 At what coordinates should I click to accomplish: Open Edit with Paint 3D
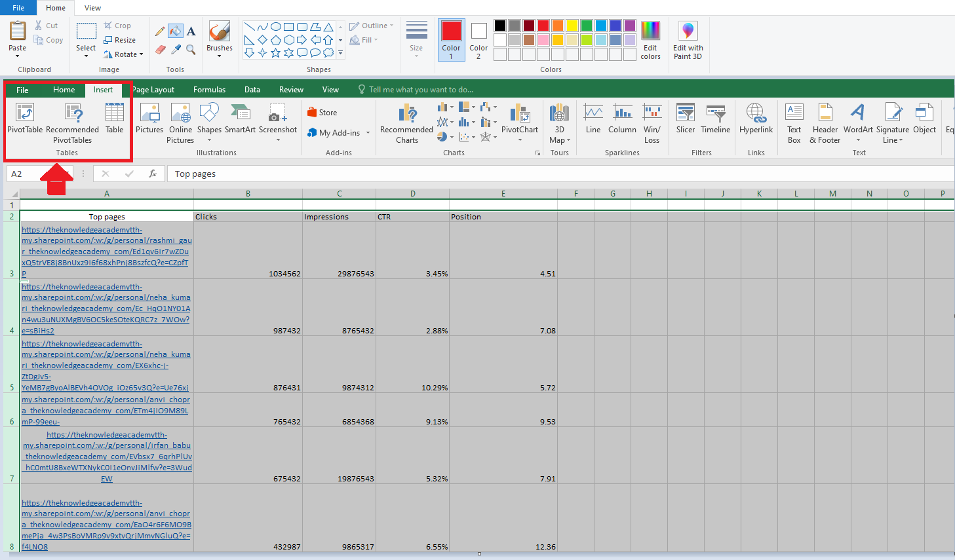pyautogui.click(x=688, y=39)
